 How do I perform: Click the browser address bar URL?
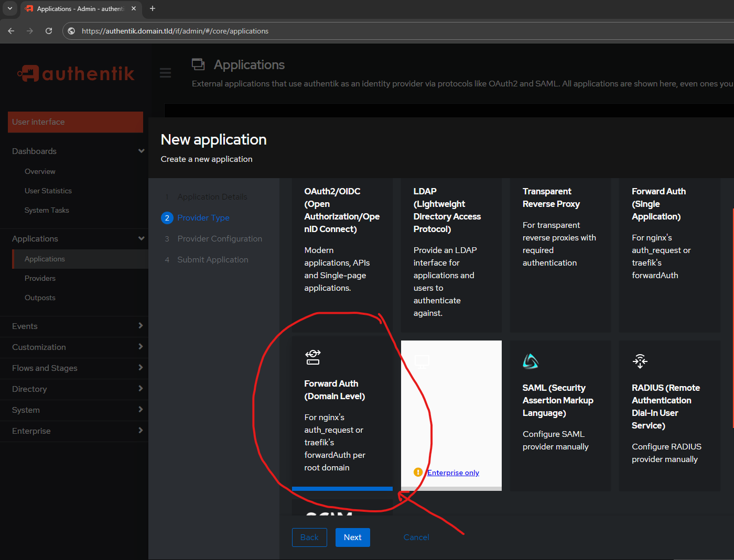tap(175, 31)
